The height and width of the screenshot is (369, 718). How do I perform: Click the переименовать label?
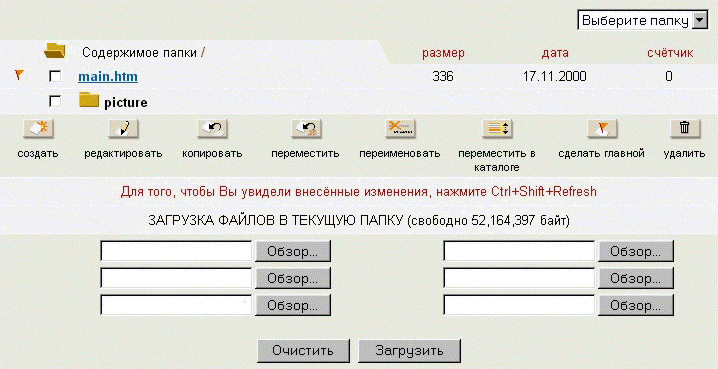tap(400, 153)
